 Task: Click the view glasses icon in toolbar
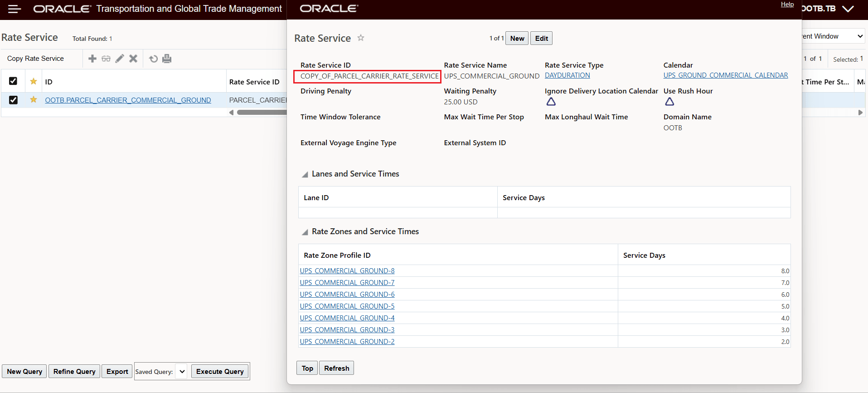coord(106,59)
